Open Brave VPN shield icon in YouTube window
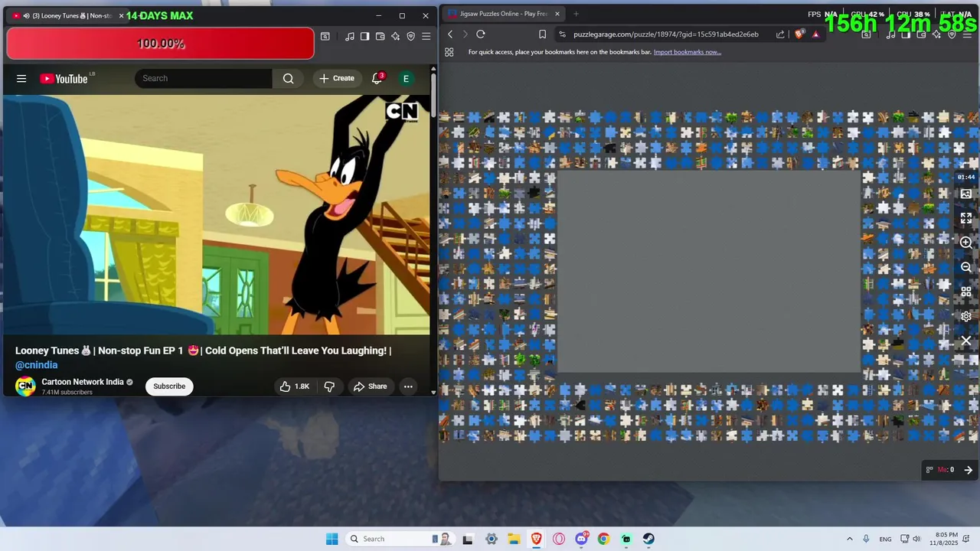Screen dimensions: 980x551 (411, 36)
